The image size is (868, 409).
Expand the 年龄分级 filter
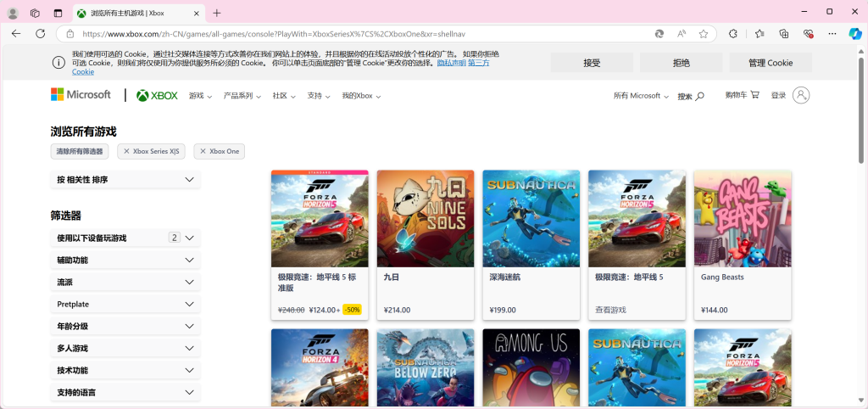(x=125, y=327)
